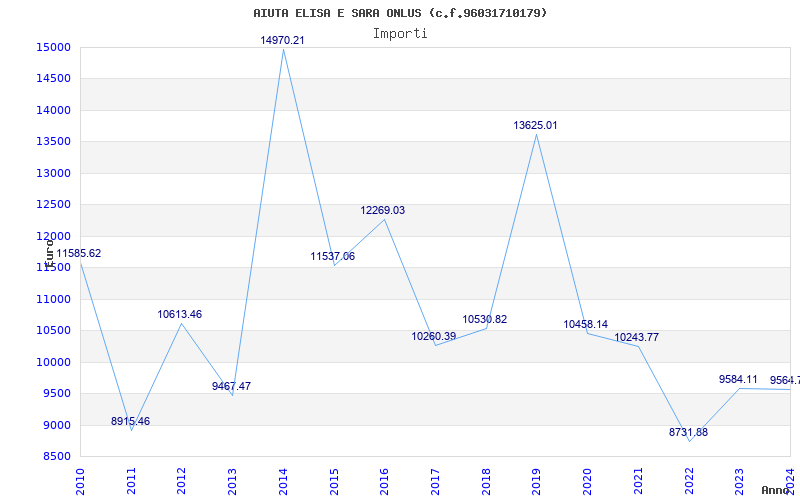Viewport: 800px width, 500px height.
Task: Click the data label 10260.39
Action: pos(434,336)
